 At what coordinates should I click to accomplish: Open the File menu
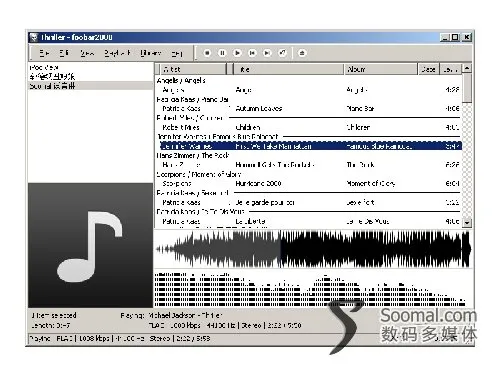pyautogui.click(x=44, y=53)
